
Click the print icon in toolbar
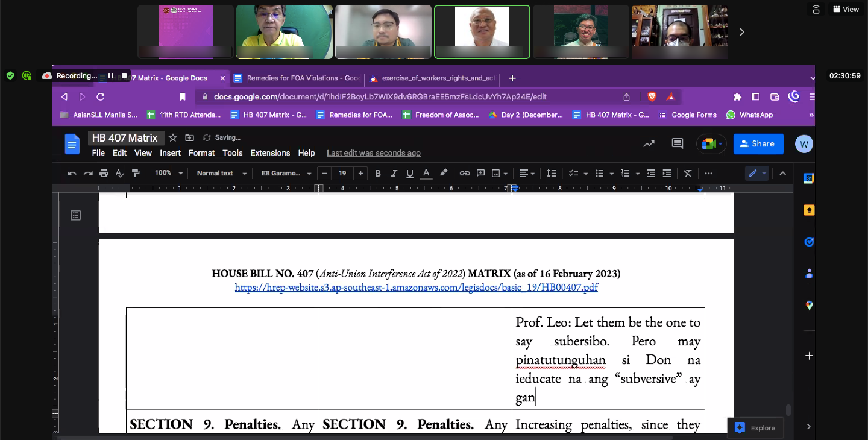coord(104,174)
